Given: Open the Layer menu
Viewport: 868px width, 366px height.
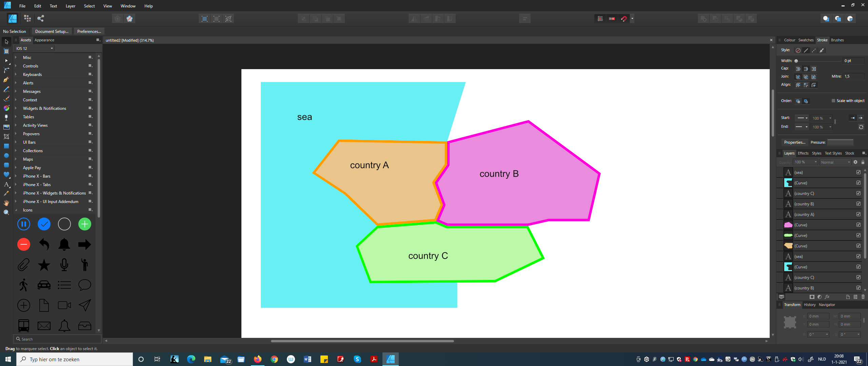Looking at the screenshot, I should coord(70,6).
